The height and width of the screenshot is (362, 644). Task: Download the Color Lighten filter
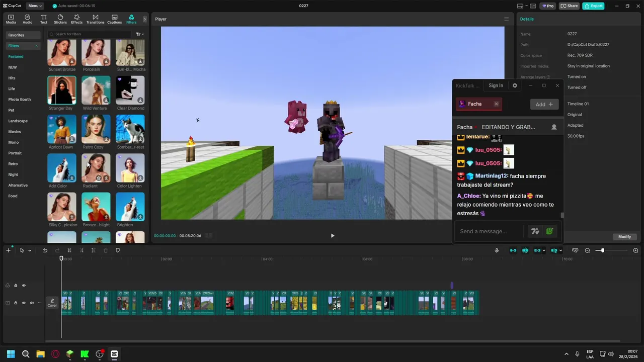point(140,178)
